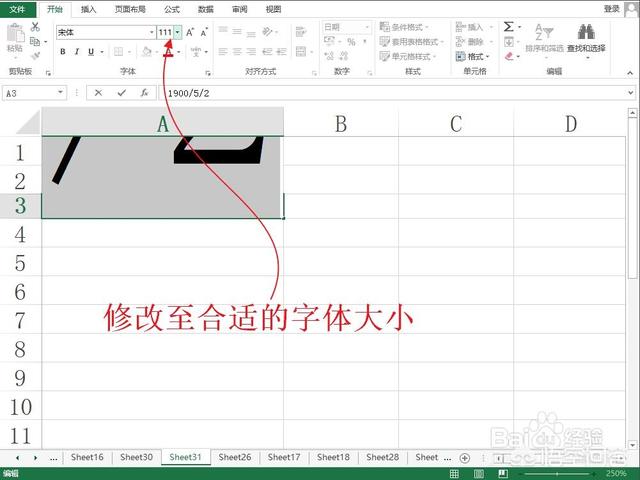
Task: Toggle Italic formatting
Action: (76, 52)
